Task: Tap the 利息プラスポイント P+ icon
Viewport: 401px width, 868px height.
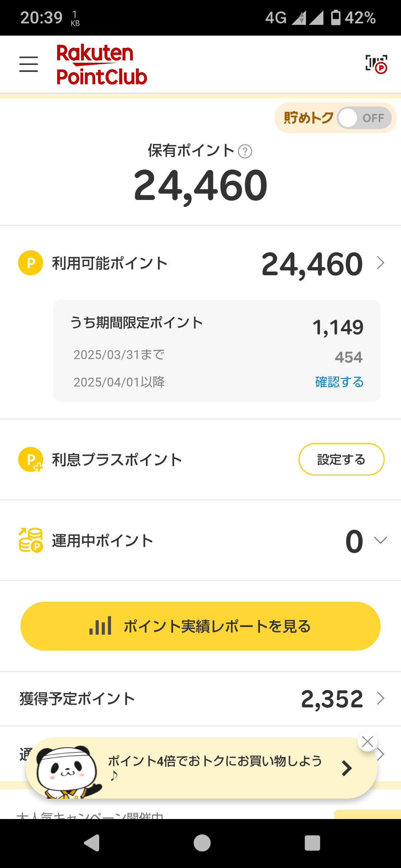Action: 31,460
